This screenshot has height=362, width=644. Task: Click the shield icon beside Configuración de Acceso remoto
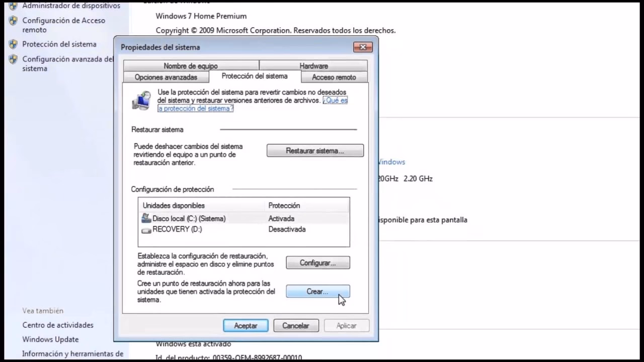coord(13,20)
